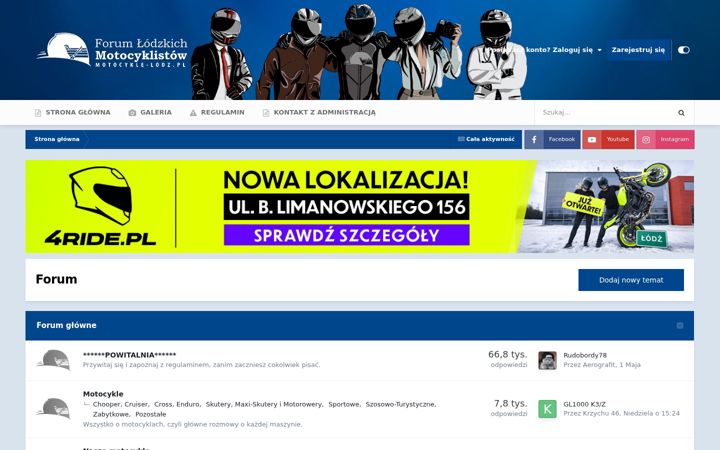Open the Galeria menu item
This screenshot has width=720, height=450.
(x=150, y=112)
